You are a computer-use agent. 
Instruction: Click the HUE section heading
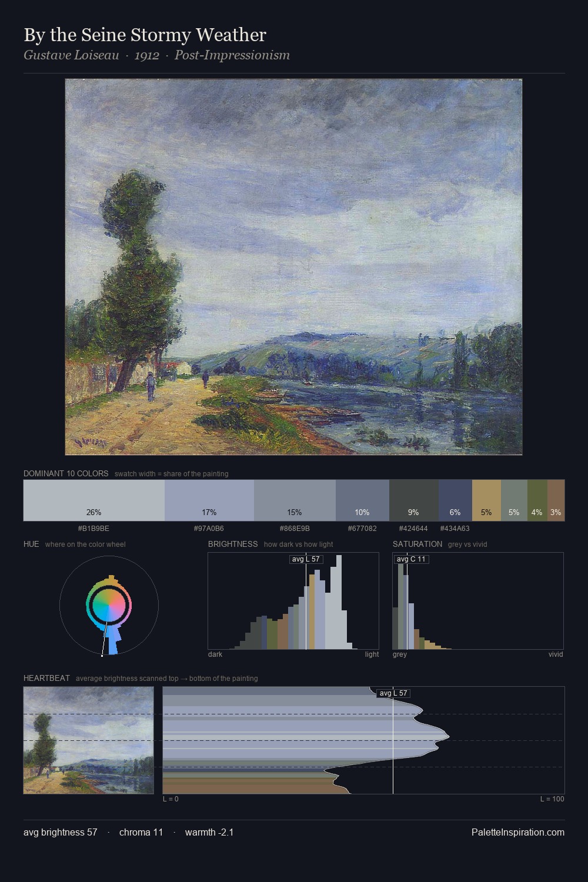point(31,544)
